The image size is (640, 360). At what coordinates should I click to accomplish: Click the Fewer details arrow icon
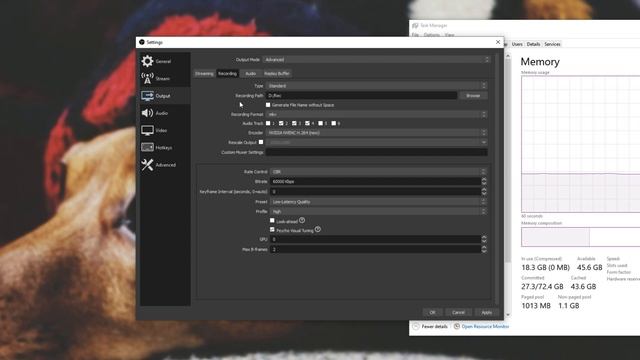[x=416, y=326]
